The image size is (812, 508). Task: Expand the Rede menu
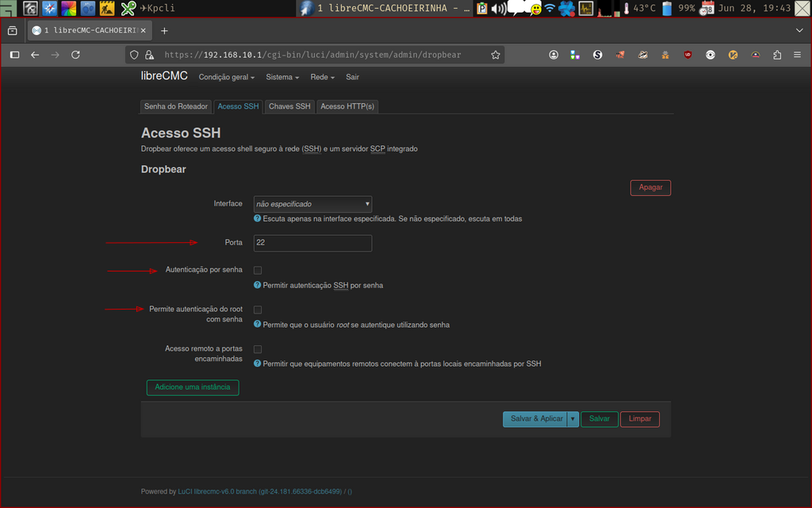322,77
